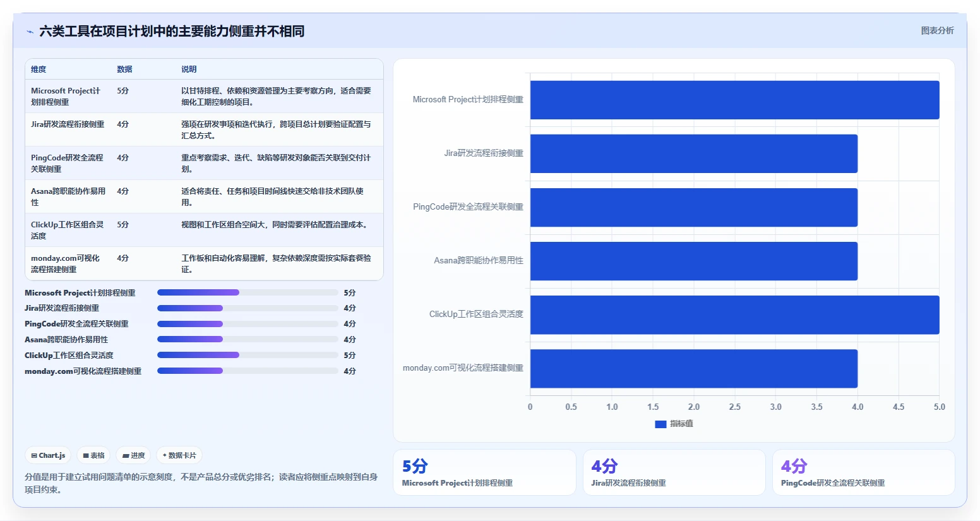Click the footnote starting 分值是用于建立试用
Viewport: 980px width, 521px height.
201,483
